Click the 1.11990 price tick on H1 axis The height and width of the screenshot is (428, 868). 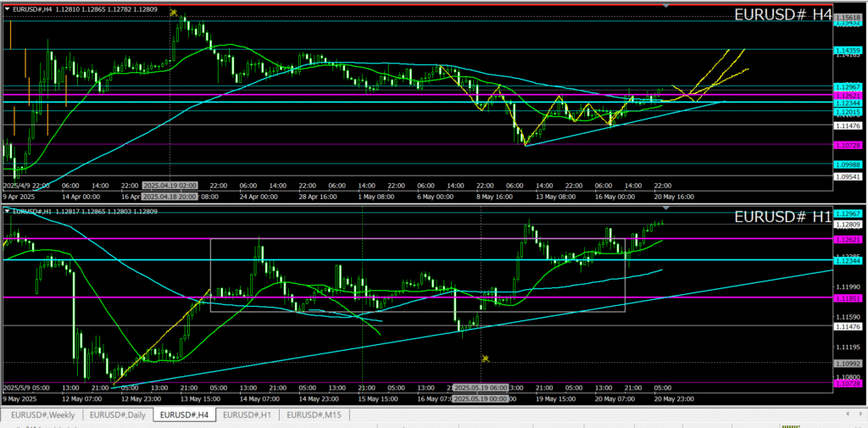point(847,286)
